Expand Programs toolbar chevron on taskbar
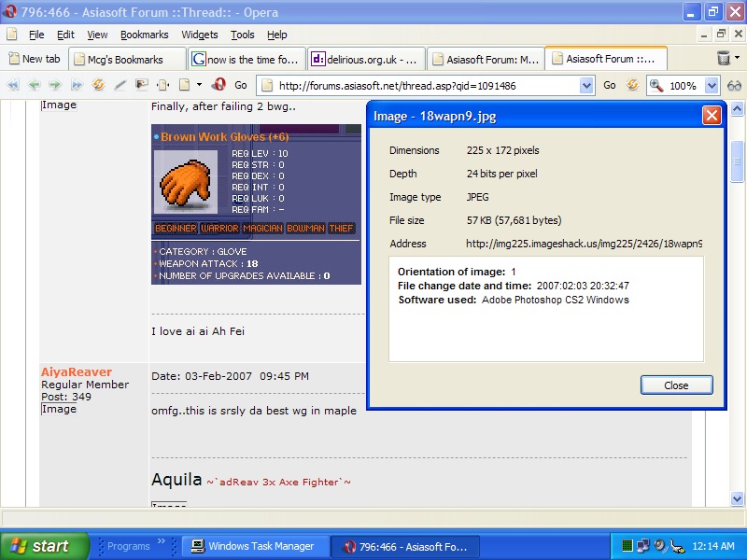Screen dimensions: 747x560 [161, 540]
